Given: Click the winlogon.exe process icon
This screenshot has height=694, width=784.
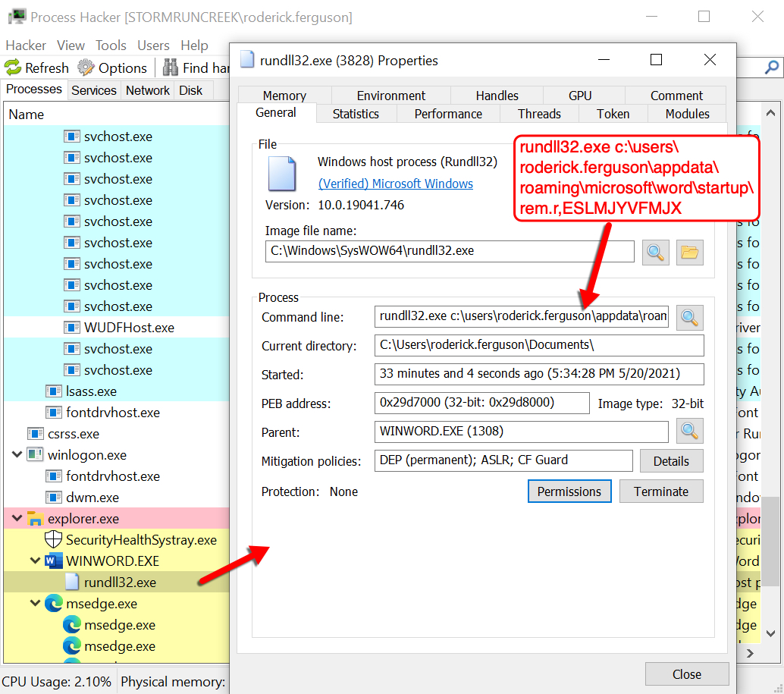Looking at the screenshot, I should point(35,454).
